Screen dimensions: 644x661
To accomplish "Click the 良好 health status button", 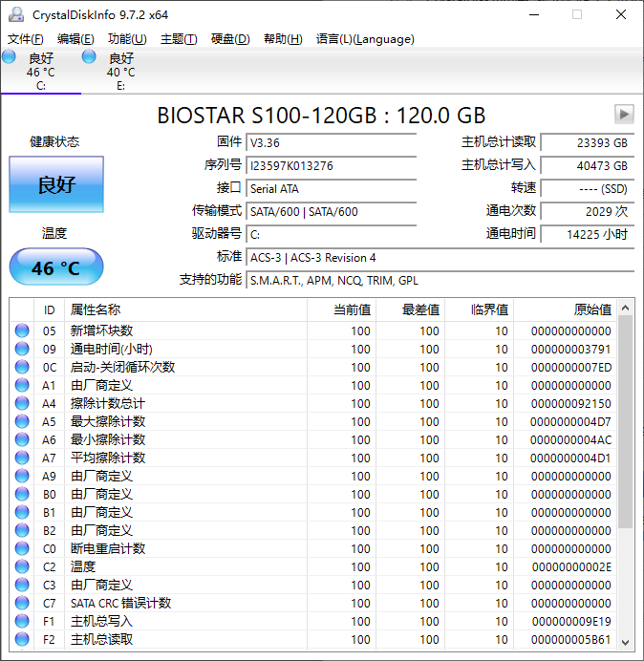I will pyautogui.click(x=56, y=184).
